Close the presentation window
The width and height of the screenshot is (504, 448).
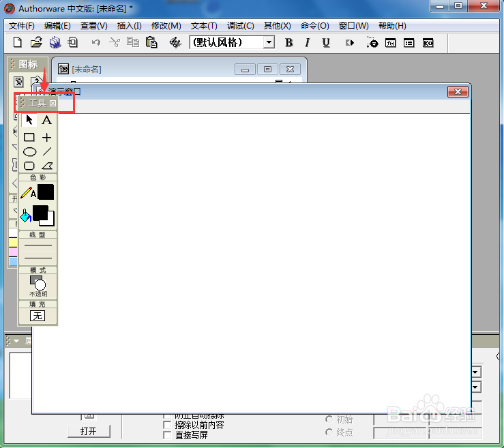tap(458, 92)
